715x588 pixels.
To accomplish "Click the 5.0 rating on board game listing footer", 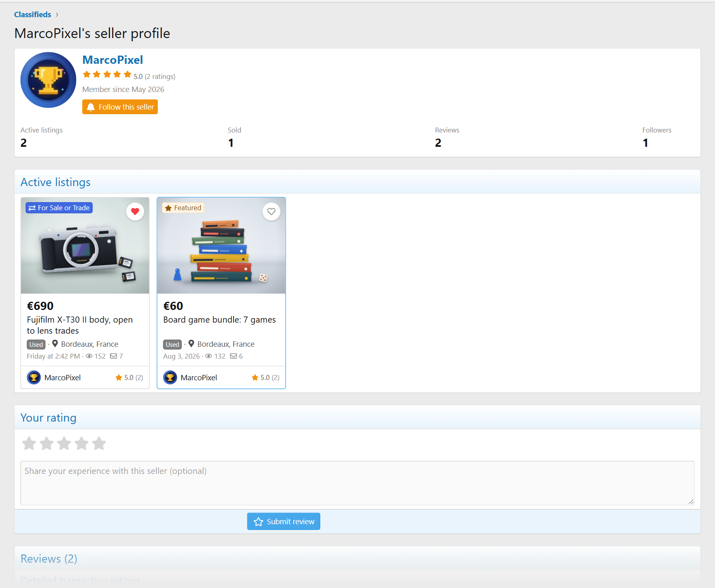I will point(265,377).
